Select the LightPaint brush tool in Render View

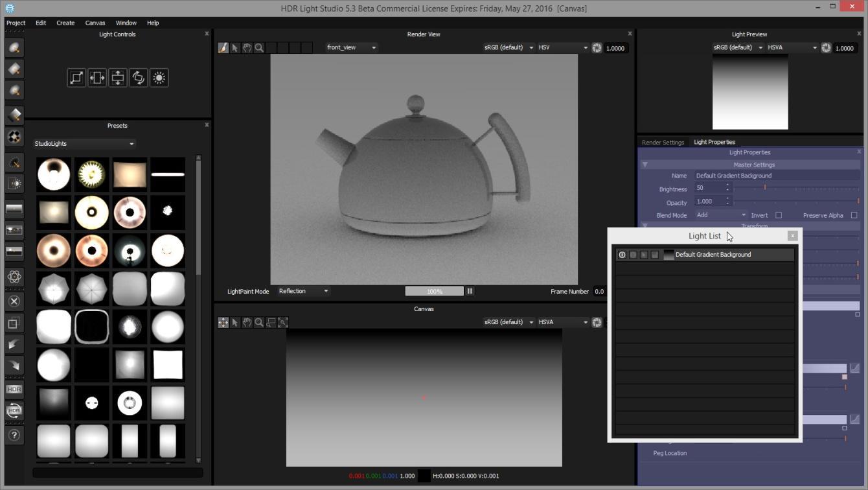click(223, 48)
